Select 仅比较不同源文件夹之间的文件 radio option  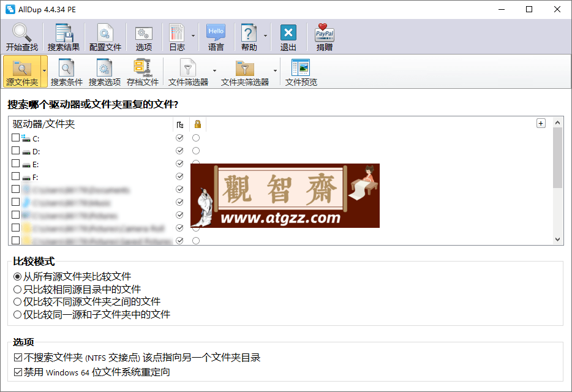[87, 301]
